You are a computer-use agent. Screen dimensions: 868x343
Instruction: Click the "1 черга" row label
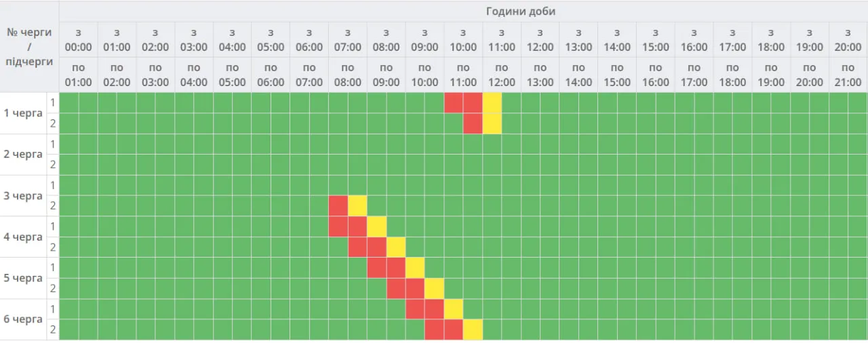(x=23, y=113)
